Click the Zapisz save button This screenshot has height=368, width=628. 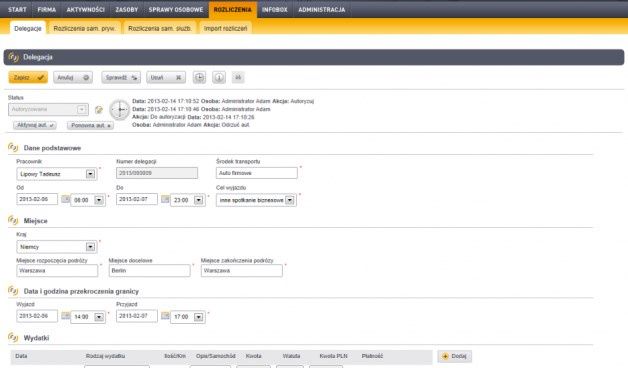(x=28, y=77)
